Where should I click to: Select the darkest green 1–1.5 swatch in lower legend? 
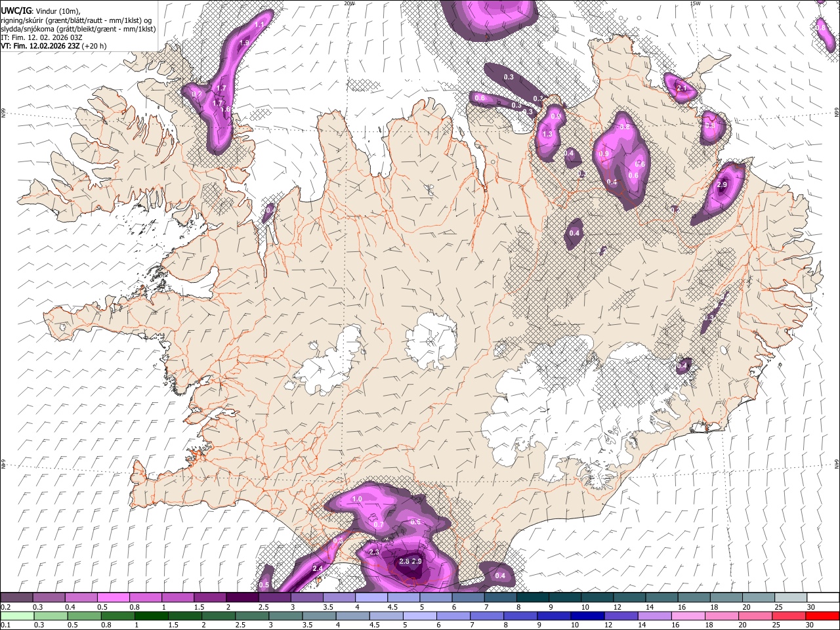point(152,616)
